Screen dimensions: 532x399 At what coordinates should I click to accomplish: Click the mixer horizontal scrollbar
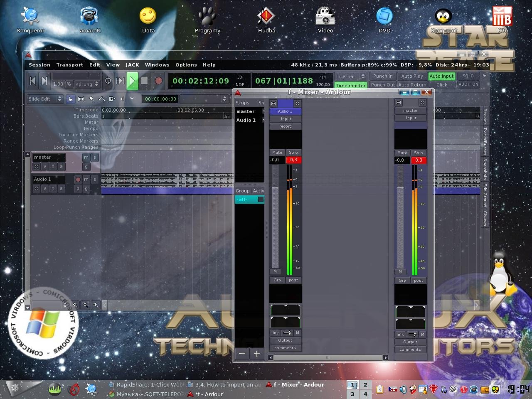[328, 357]
